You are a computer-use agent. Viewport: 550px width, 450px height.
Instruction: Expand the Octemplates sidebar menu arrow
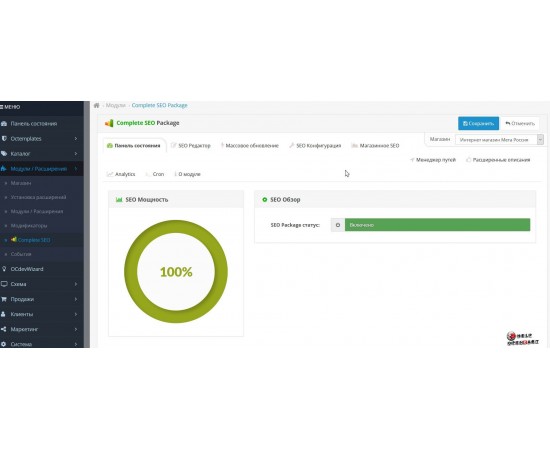[x=75, y=139]
